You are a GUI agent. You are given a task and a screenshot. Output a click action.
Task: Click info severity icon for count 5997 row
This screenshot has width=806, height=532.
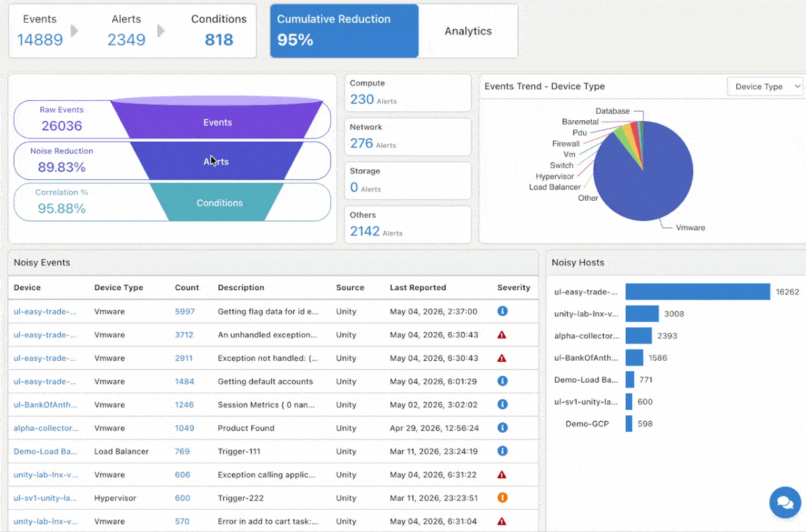[502, 311]
